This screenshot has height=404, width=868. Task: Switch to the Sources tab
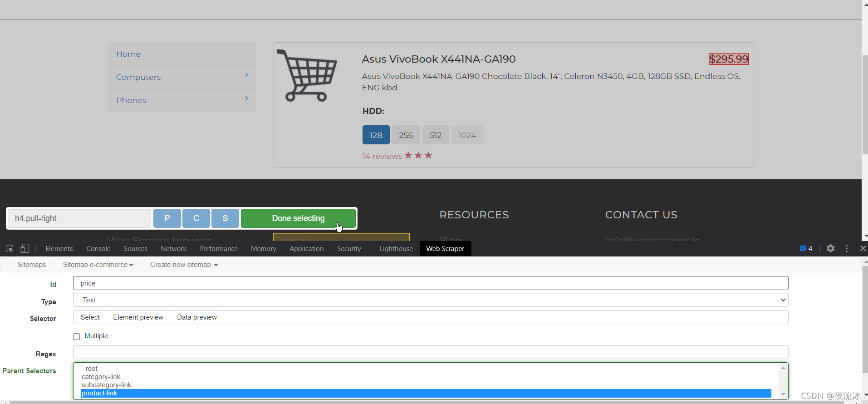tap(136, 249)
